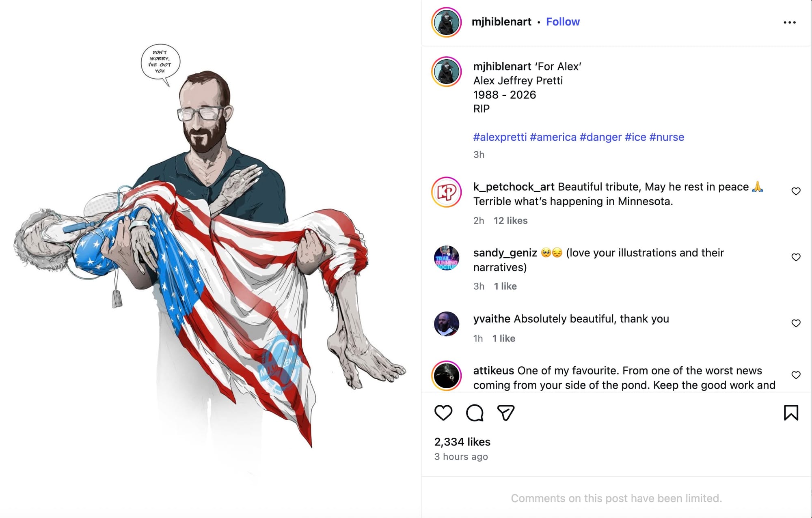The image size is (812, 518).
Task: Open the #nurse hashtag
Action: click(x=667, y=137)
